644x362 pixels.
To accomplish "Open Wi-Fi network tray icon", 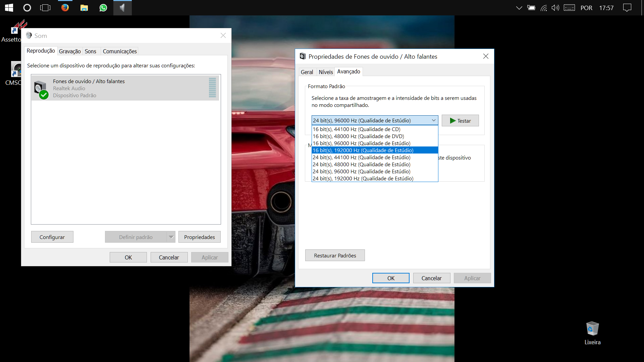I will click(x=544, y=8).
